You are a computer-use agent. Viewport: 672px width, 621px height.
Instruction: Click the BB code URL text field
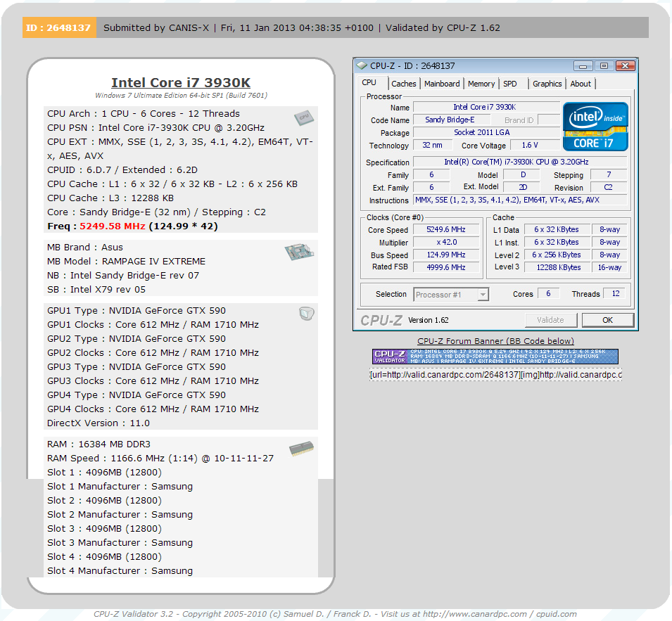click(495, 375)
